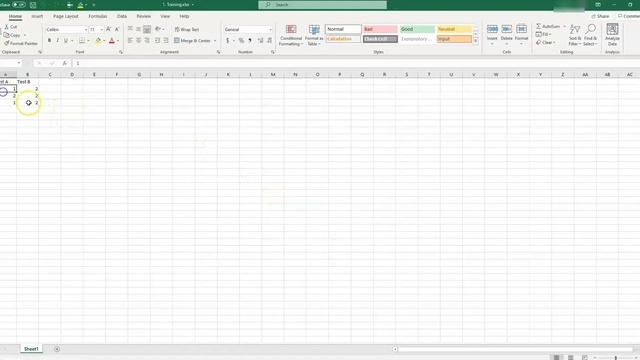Screen dimensions: 640x360
Task: Open Font dialog launcher
Action: point(121,52)
